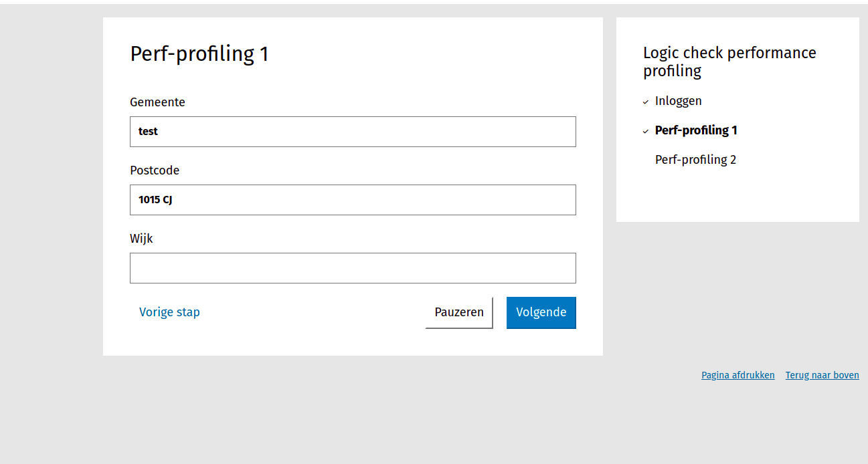Click the Volgende button
The image size is (868, 464).
541,312
